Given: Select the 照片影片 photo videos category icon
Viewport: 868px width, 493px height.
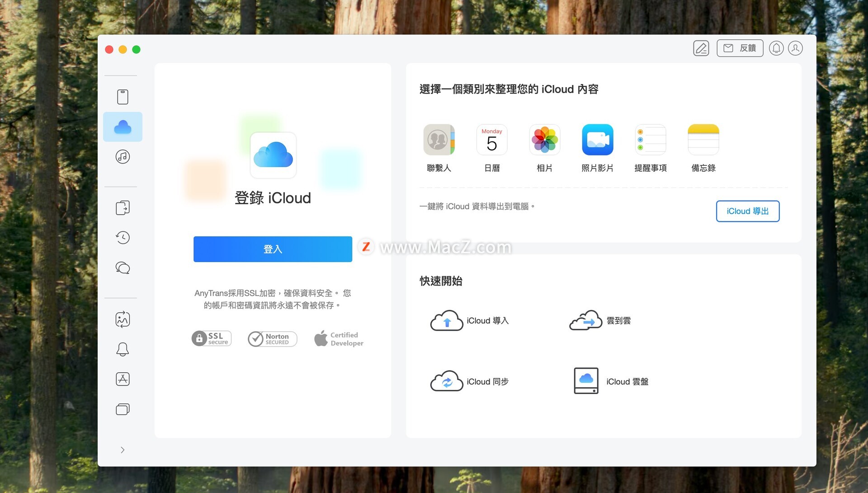Looking at the screenshot, I should coord(598,140).
